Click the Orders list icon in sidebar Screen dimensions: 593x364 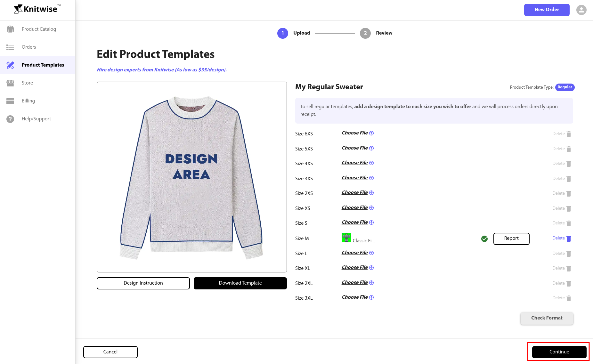10,47
